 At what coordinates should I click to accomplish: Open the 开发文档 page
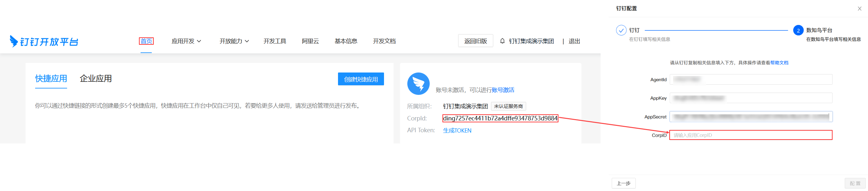384,41
